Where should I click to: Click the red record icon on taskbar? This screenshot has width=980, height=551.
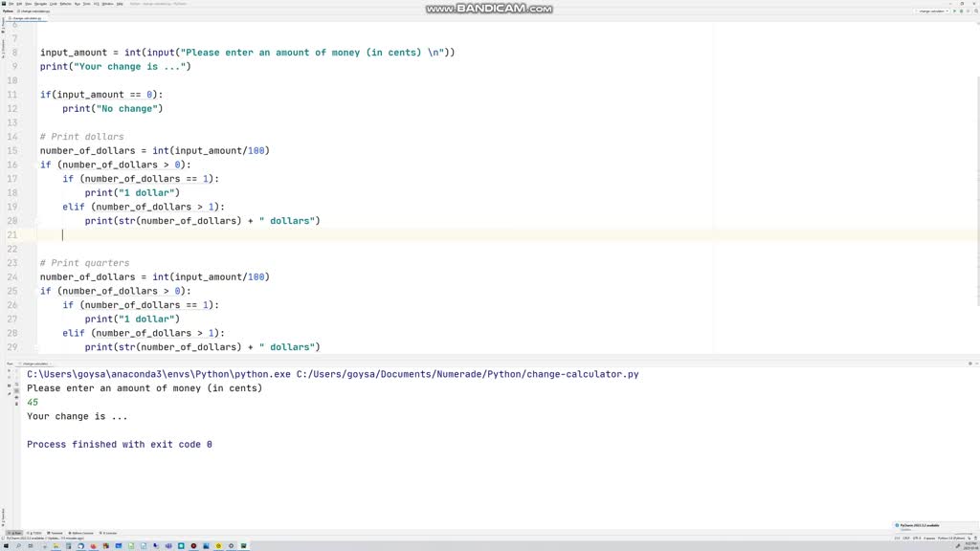(x=193, y=546)
